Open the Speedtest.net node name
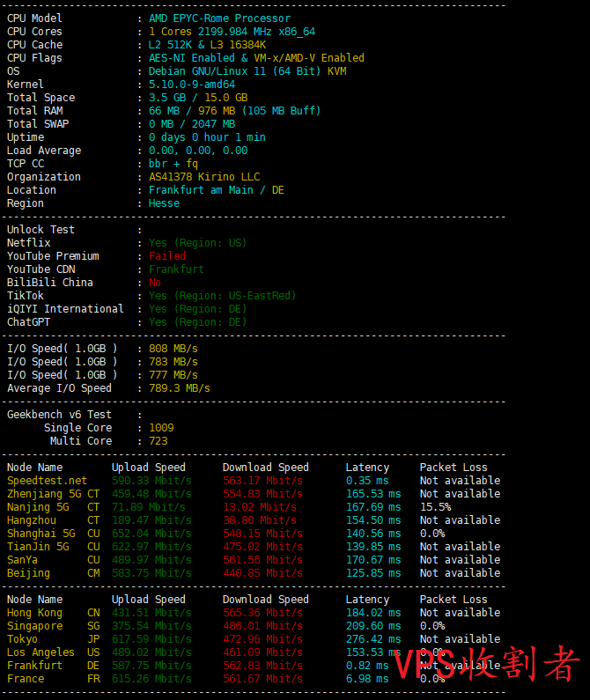Viewport: 590px width, 700px height. pyautogui.click(x=47, y=481)
